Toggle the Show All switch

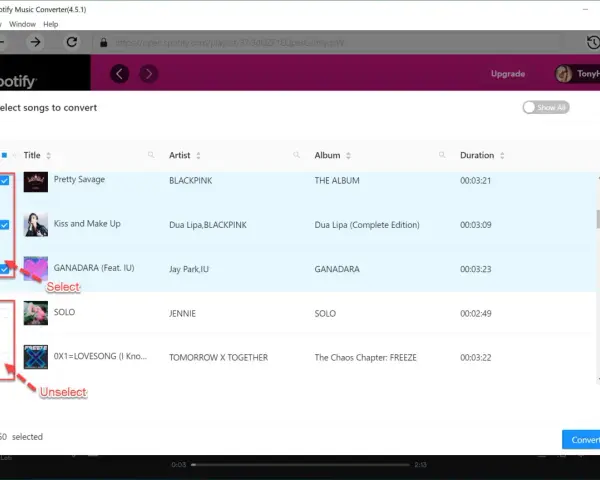coord(546,108)
